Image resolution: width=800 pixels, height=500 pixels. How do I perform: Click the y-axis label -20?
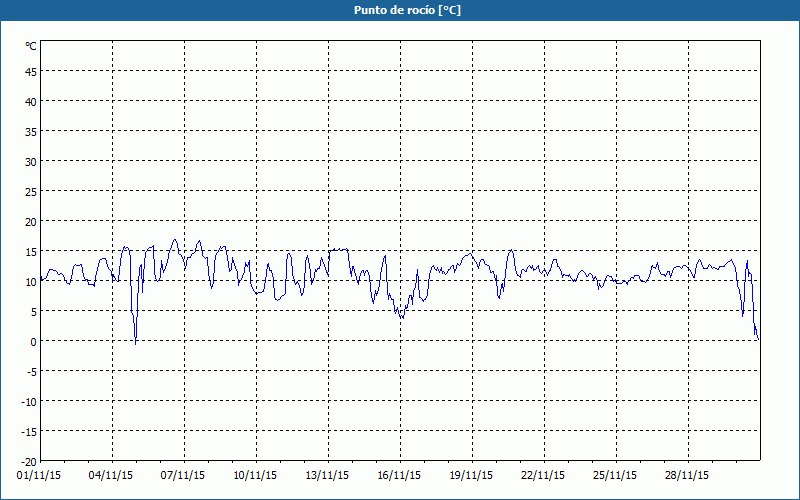click(29, 462)
